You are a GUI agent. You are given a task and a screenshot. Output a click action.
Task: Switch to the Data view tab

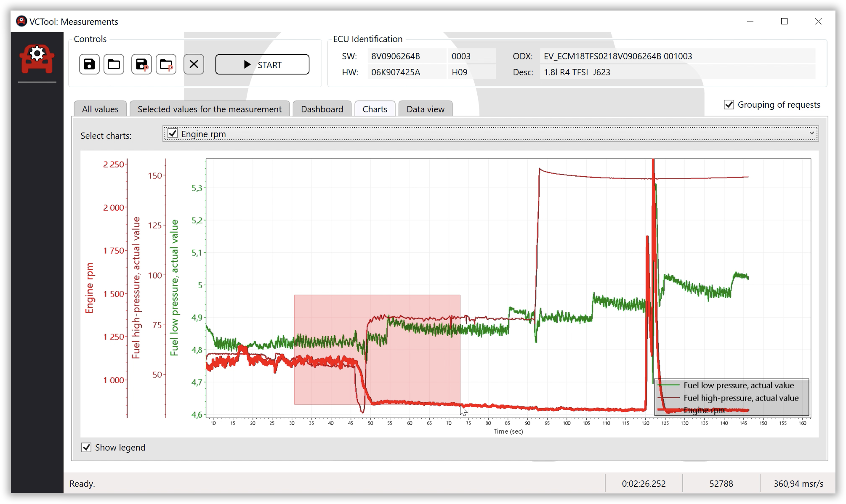click(425, 109)
